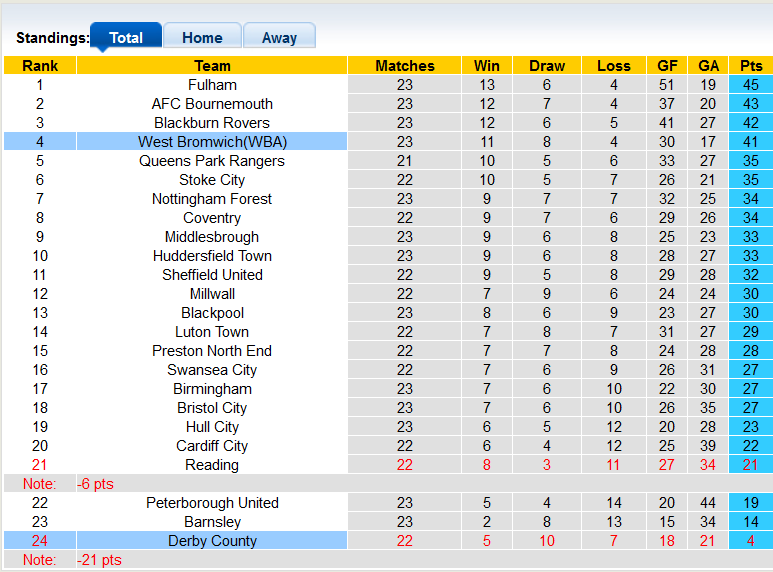Open Nottingham Forest team page

212,199
